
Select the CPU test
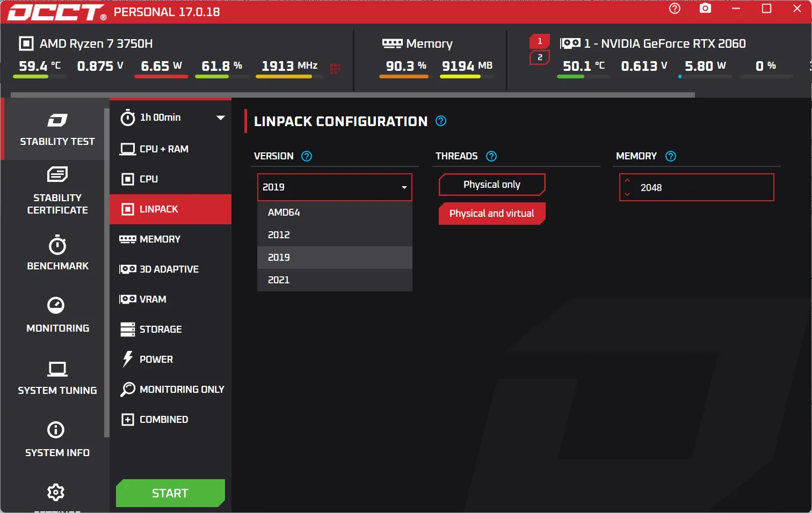pyautogui.click(x=170, y=179)
